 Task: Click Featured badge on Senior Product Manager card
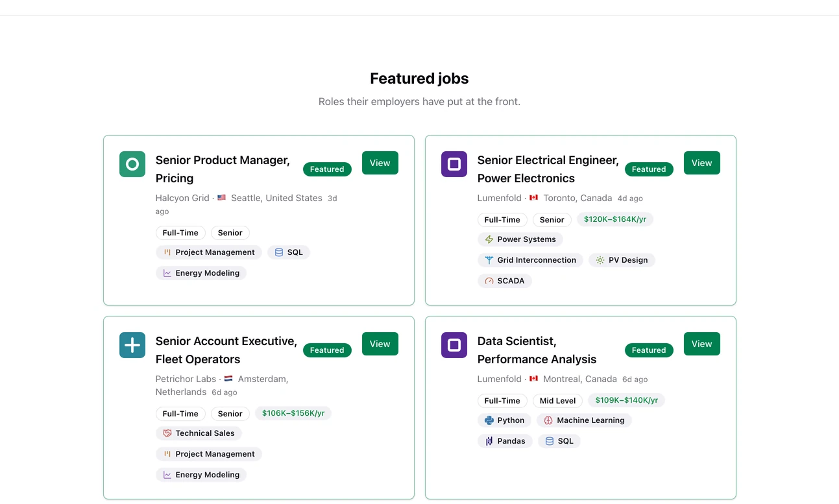327,169
